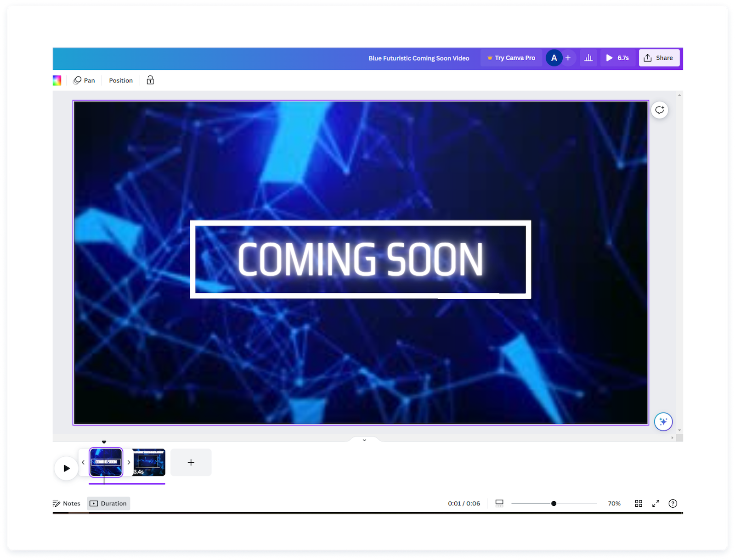Add a comment using comment icon

[x=660, y=110]
